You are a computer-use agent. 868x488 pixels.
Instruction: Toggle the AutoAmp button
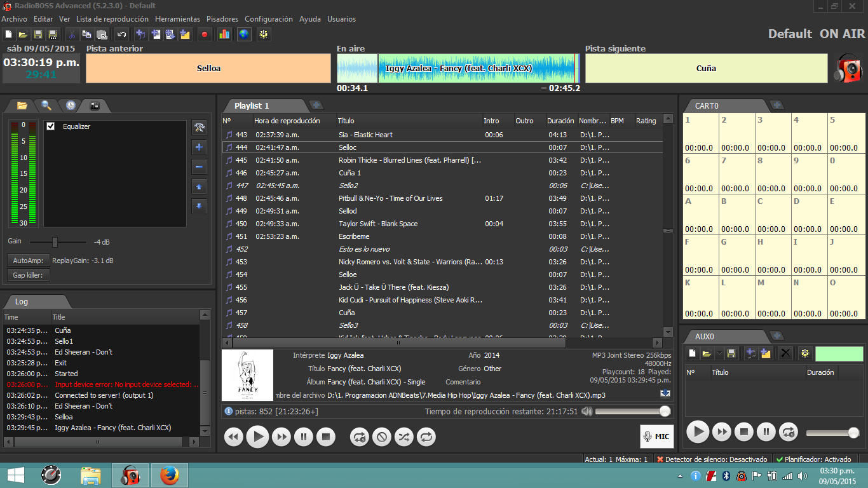click(28, 261)
